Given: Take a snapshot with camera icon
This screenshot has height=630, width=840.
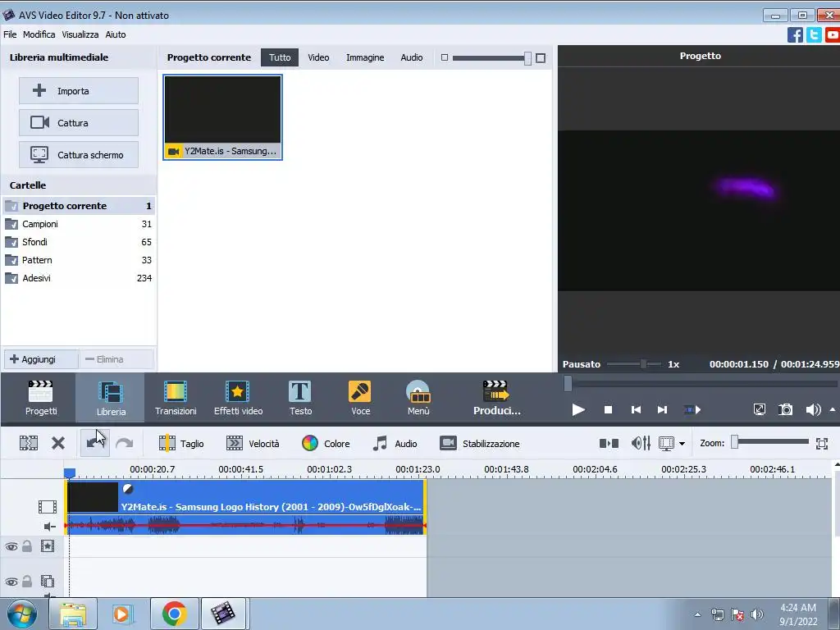Looking at the screenshot, I should [785, 409].
